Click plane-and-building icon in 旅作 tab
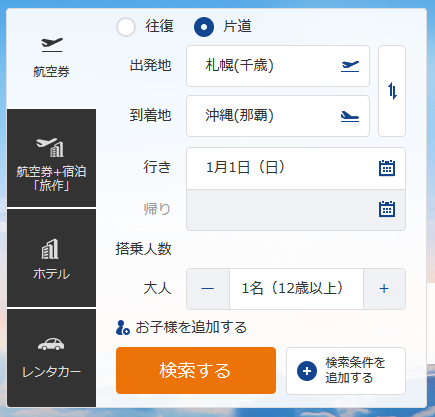The height and width of the screenshot is (417, 435). [50, 147]
